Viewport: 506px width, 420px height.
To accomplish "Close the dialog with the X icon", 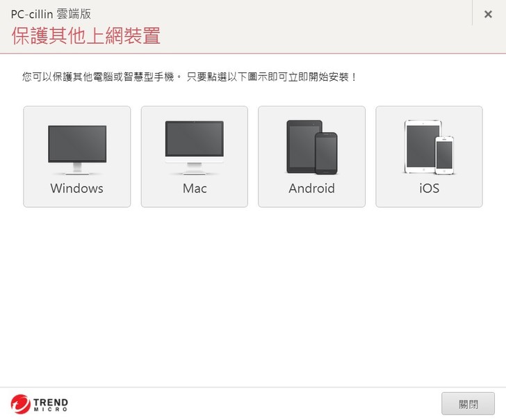I will [x=488, y=14].
